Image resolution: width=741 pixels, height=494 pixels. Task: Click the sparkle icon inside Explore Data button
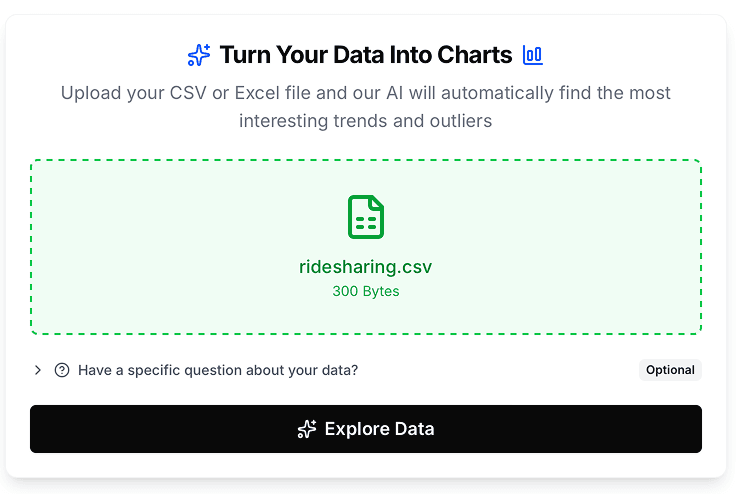[x=307, y=429]
